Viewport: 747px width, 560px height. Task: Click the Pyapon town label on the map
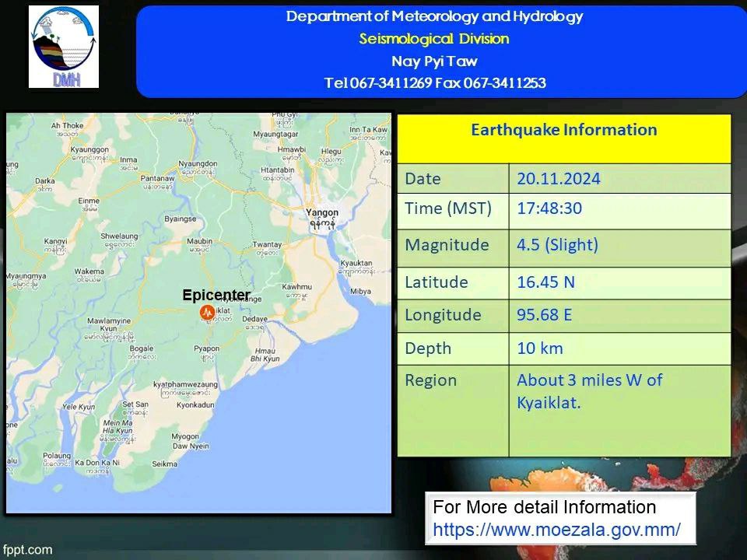pyautogui.click(x=206, y=349)
